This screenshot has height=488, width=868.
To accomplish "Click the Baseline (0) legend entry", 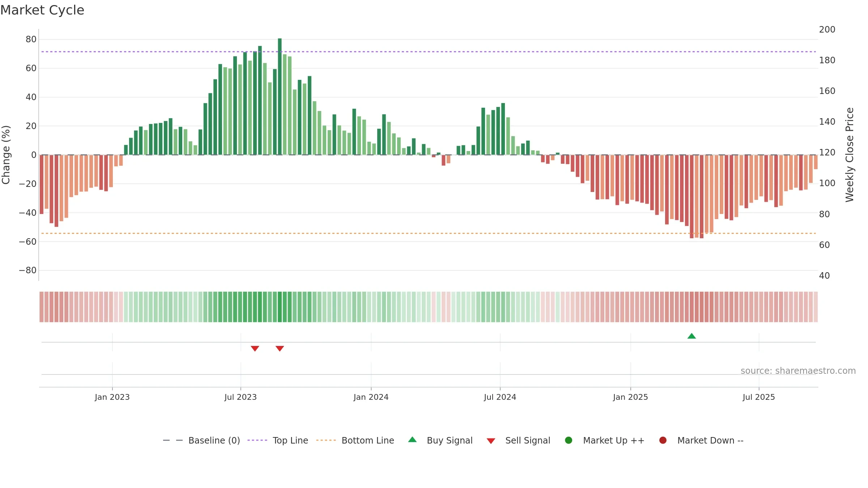I will [201, 440].
